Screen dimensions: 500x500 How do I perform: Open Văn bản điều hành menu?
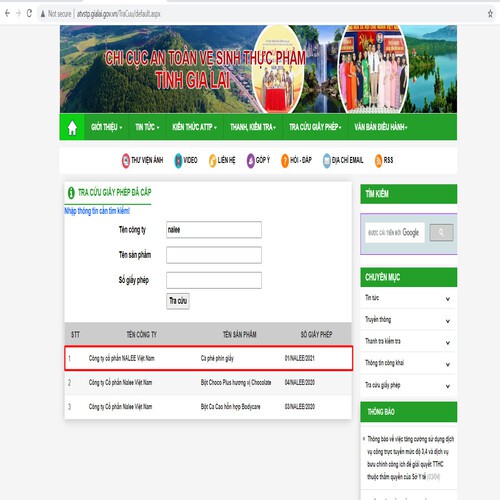tap(381, 127)
